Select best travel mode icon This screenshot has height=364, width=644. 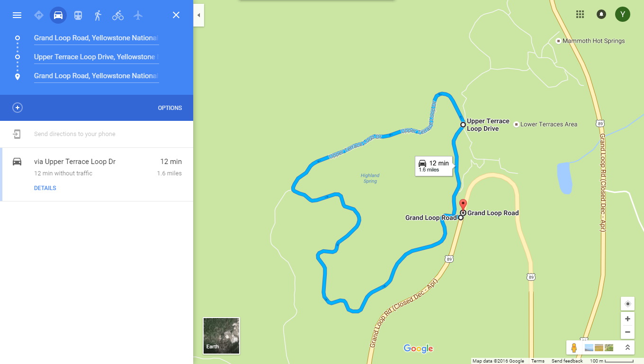39,15
